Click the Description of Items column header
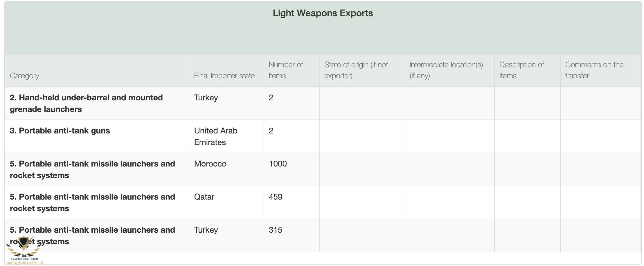This screenshot has height=266, width=644. coord(521,70)
